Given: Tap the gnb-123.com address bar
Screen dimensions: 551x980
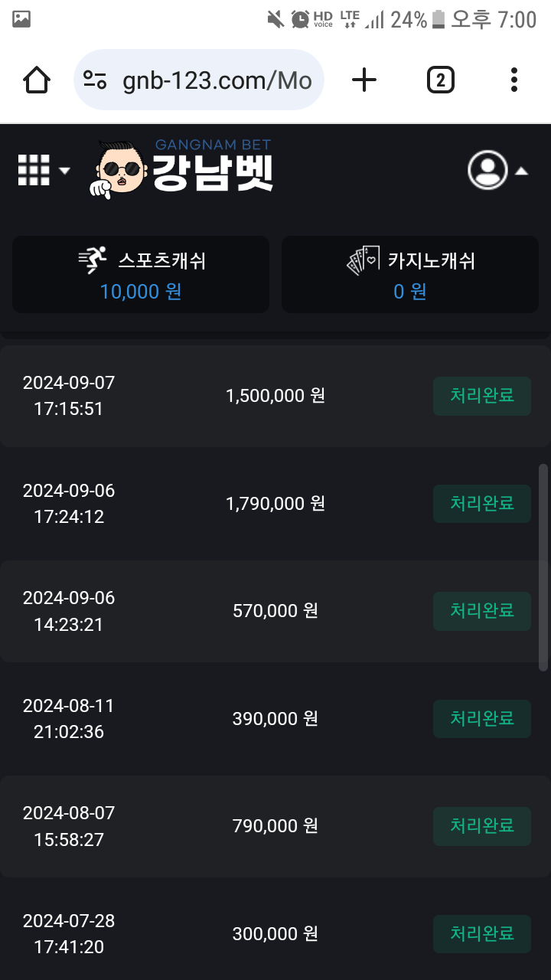Looking at the screenshot, I should [217, 80].
